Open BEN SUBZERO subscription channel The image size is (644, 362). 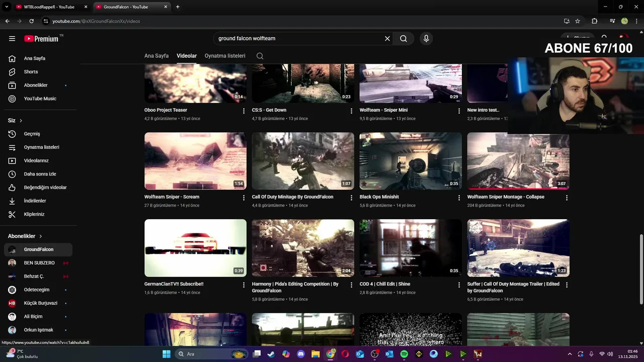[38, 263]
